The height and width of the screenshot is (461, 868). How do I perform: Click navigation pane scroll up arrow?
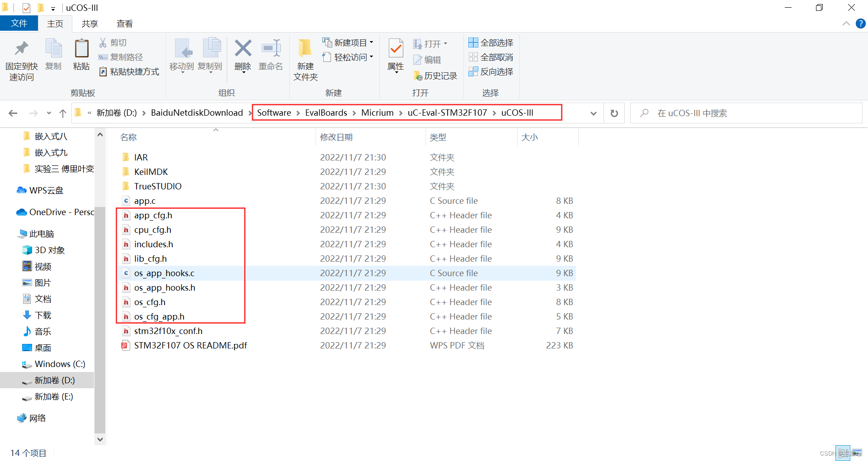tap(100, 135)
